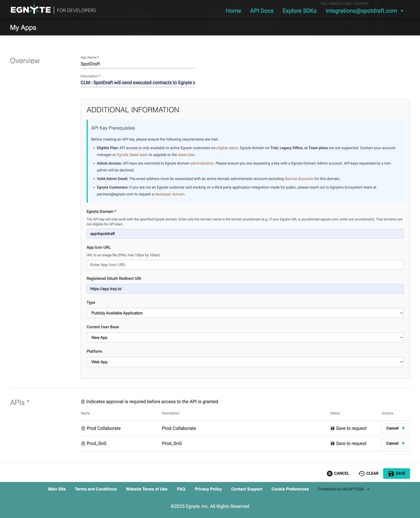Open Explore SDKs nav item
Viewport: 420px width, 518px height.
[299, 11]
